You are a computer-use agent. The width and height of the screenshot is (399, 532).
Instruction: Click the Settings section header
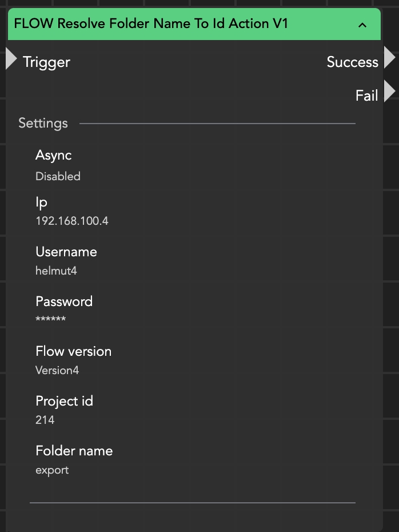[43, 123]
